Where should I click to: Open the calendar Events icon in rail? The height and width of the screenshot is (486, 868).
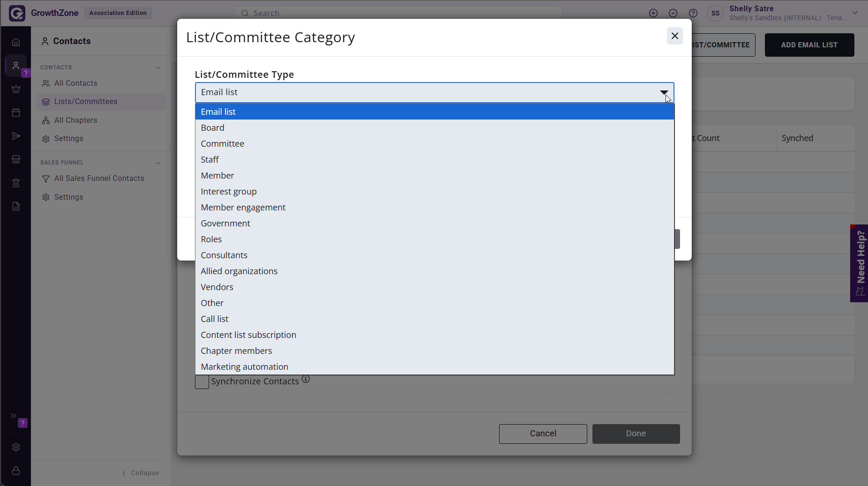click(x=16, y=112)
